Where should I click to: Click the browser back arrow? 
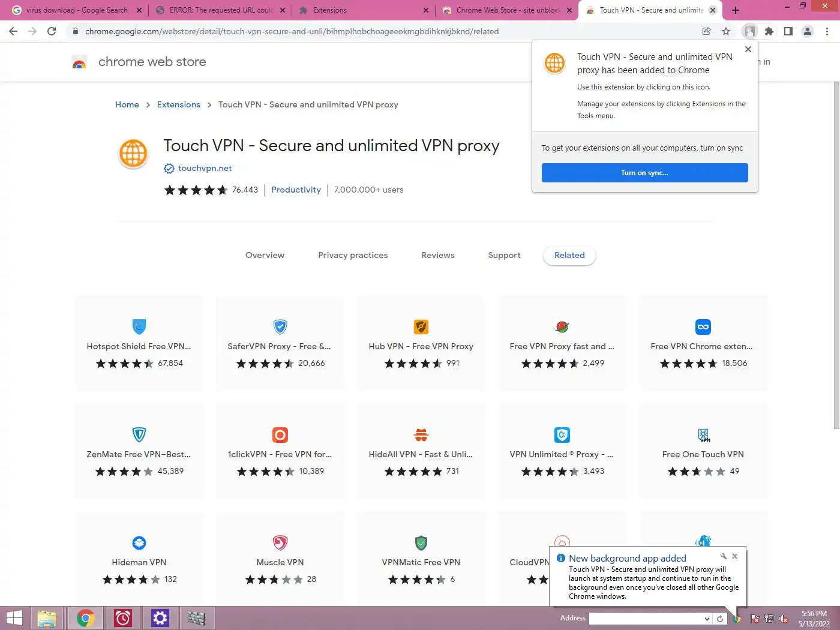click(x=13, y=31)
